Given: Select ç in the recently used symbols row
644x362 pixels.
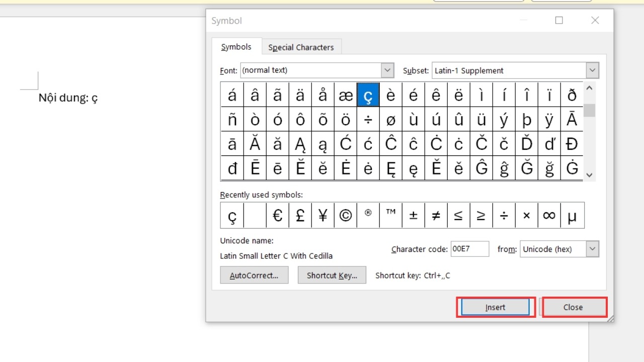Looking at the screenshot, I should coord(232,215).
